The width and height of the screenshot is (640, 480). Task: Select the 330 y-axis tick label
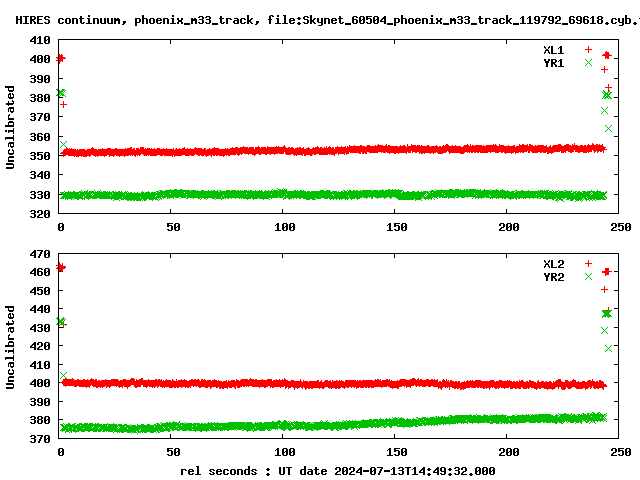pos(40,195)
